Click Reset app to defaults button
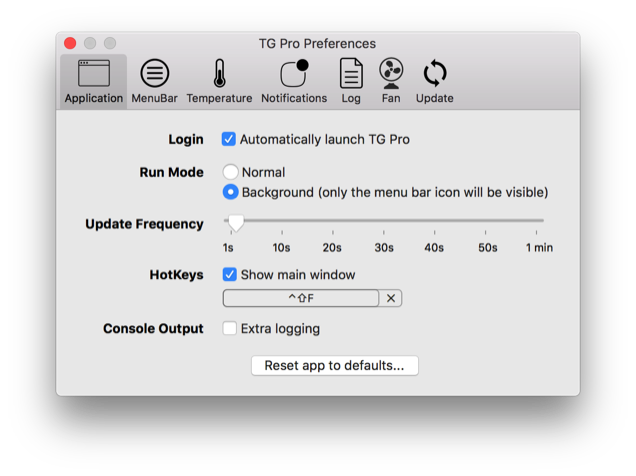This screenshot has height=476, width=636. coord(335,365)
